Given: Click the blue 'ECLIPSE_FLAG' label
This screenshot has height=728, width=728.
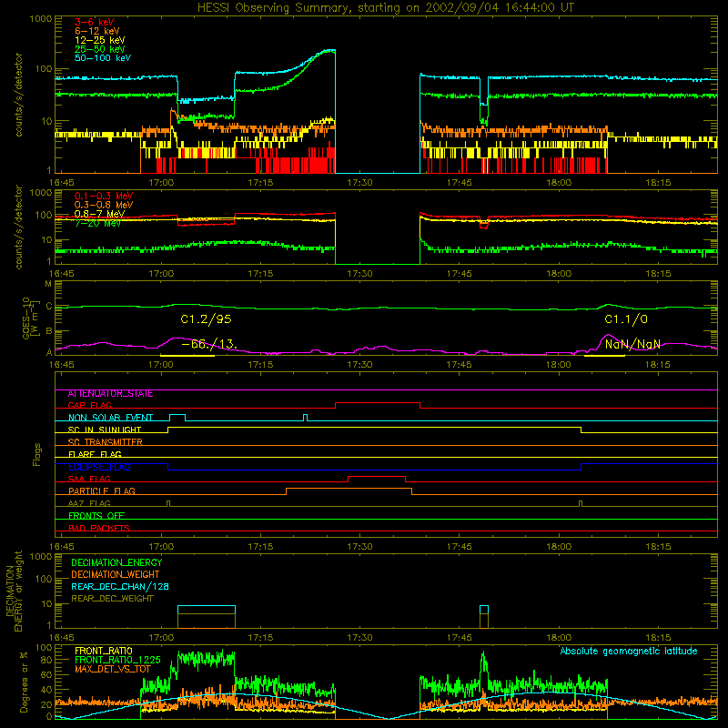Looking at the screenshot, I should (99, 467).
